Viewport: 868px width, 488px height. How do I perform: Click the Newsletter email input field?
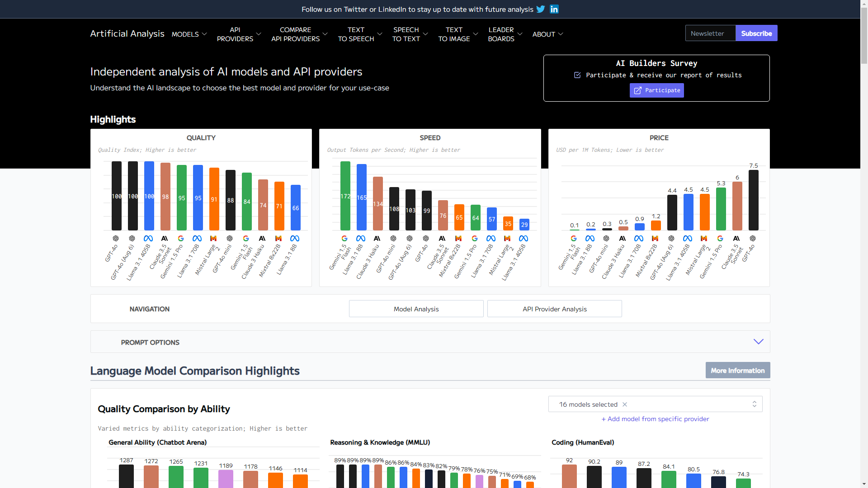[710, 33]
